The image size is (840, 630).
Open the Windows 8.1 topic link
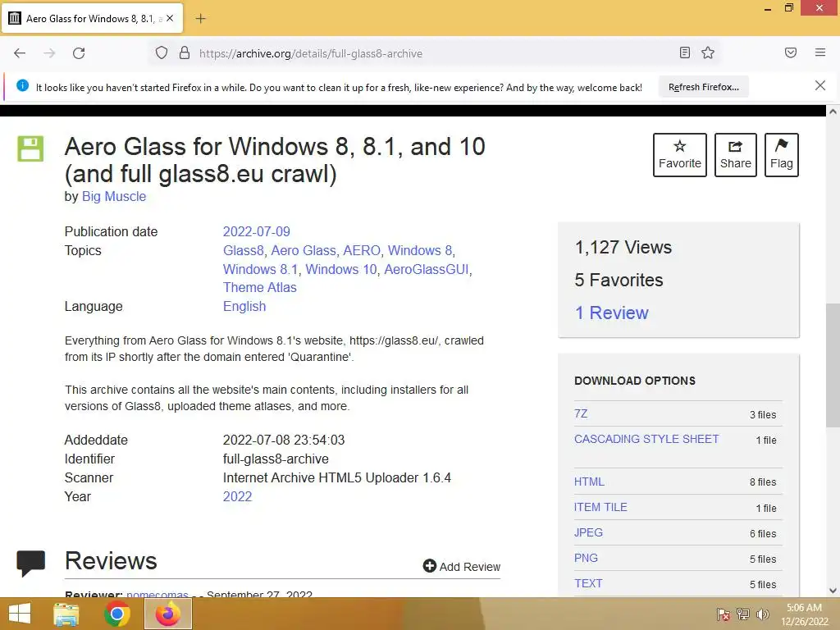pos(260,269)
